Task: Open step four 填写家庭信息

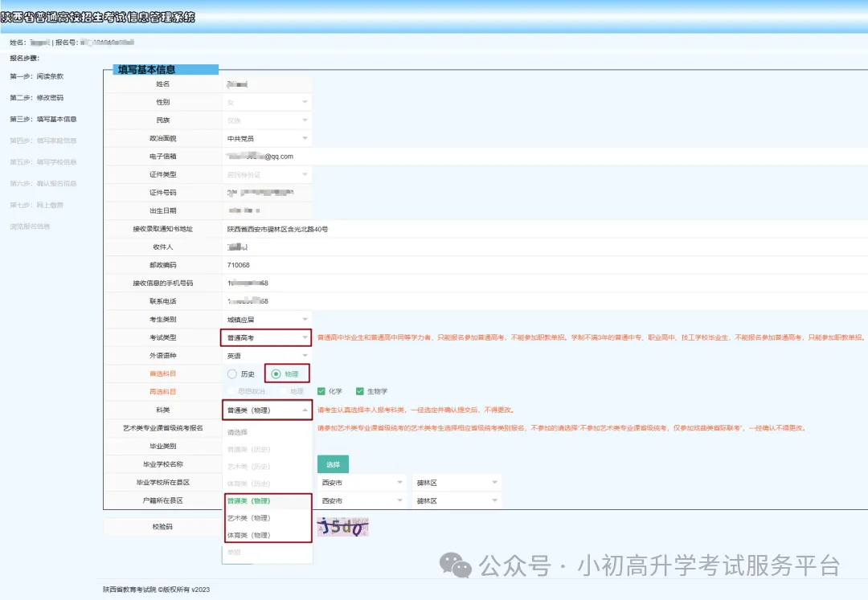Action: pyautogui.click(x=43, y=141)
